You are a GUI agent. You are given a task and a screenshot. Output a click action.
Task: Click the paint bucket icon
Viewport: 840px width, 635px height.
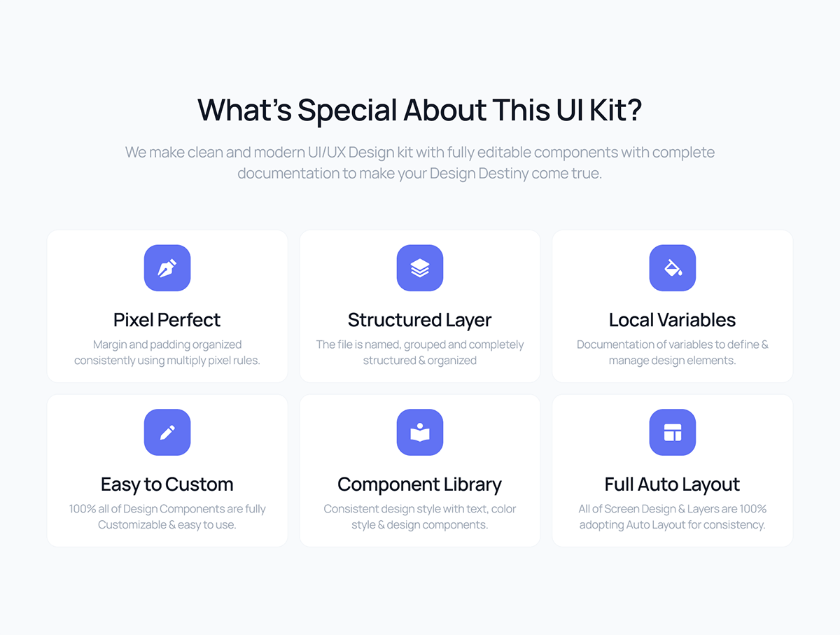pyautogui.click(x=673, y=268)
